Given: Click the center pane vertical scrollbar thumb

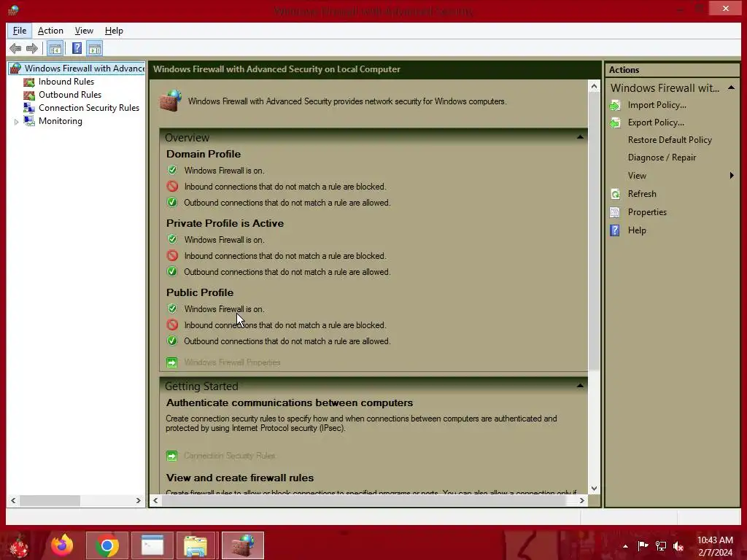Looking at the screenshot, I should pos(594,231).
